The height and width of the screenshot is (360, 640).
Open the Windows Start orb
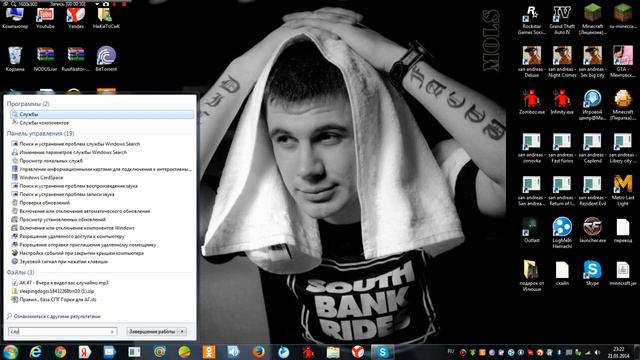[x=11, y=352]
